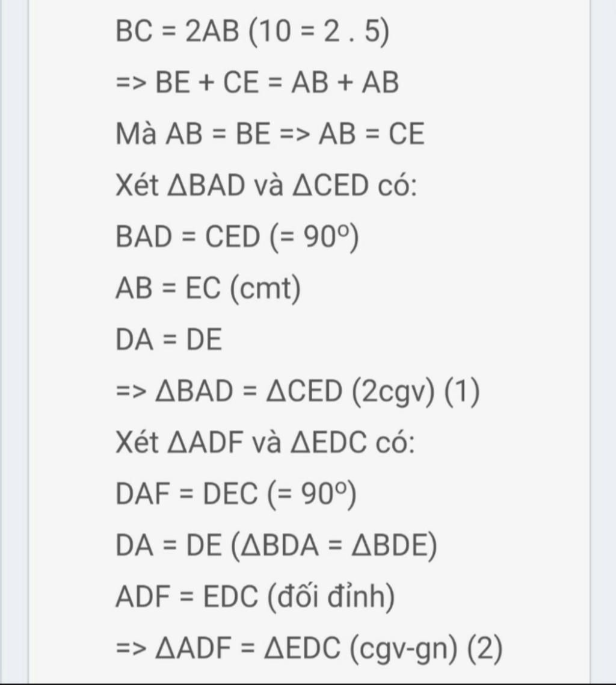Tap the standalone 'DA = DE' line

(168, 339)
